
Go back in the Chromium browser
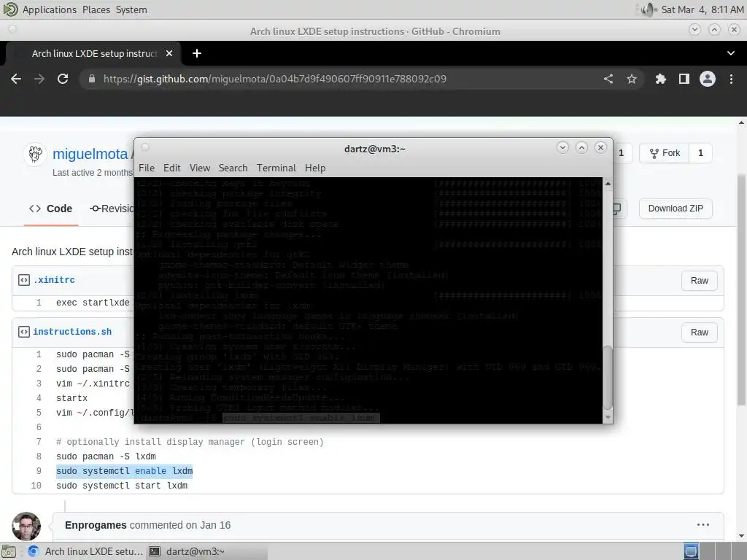[16, 79]
